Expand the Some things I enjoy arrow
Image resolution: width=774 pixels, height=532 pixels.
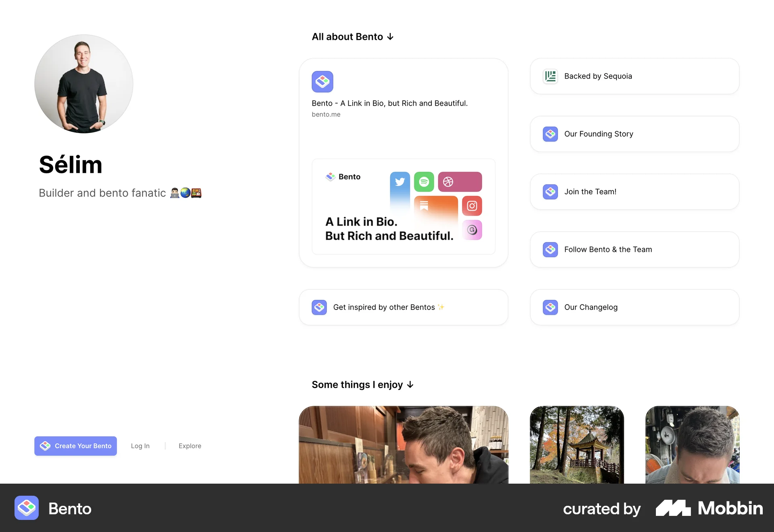(410, 385)
